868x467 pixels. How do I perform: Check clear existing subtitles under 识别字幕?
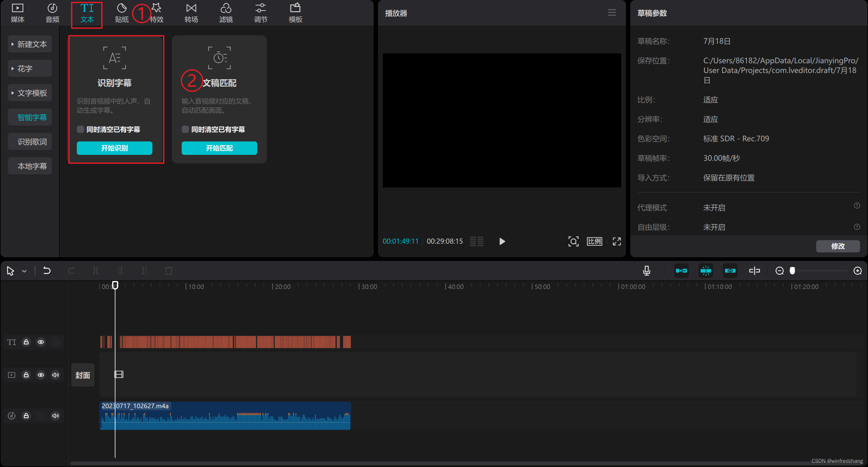pos(80,129)
